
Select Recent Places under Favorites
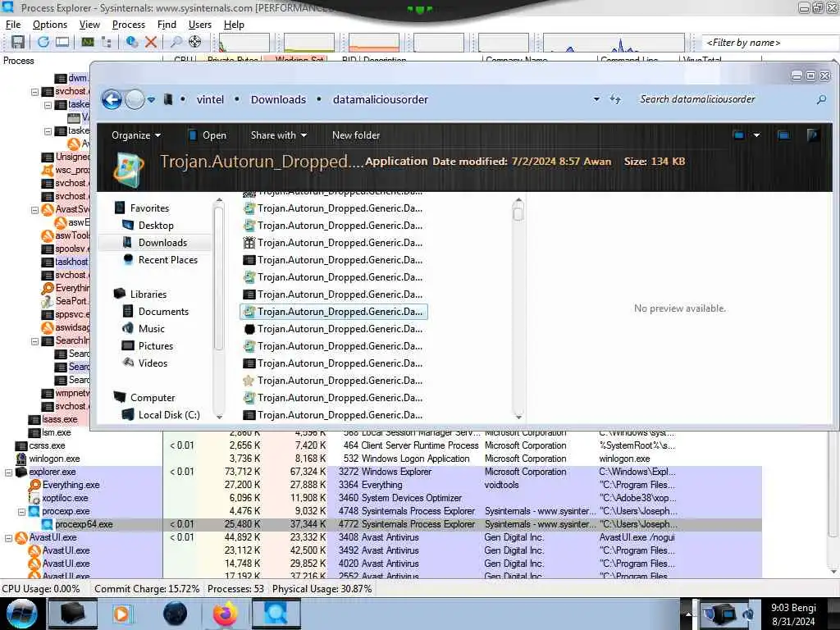point(167,260)
